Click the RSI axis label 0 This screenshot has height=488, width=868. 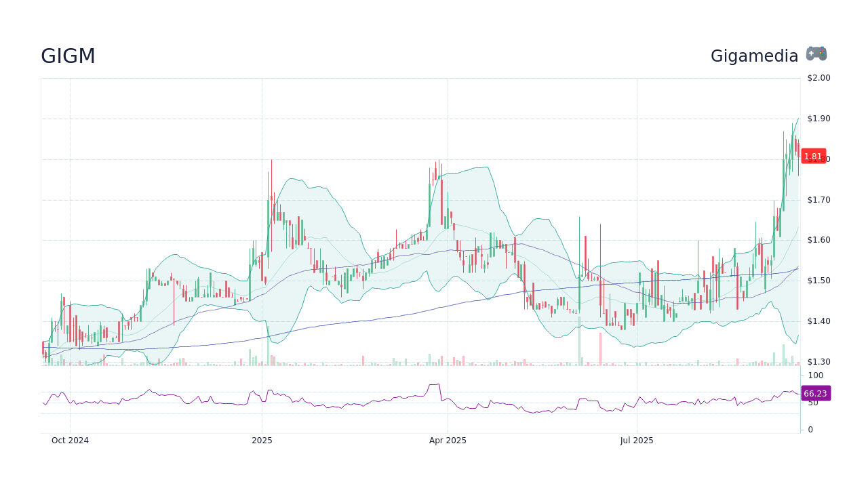click(810, 430)
